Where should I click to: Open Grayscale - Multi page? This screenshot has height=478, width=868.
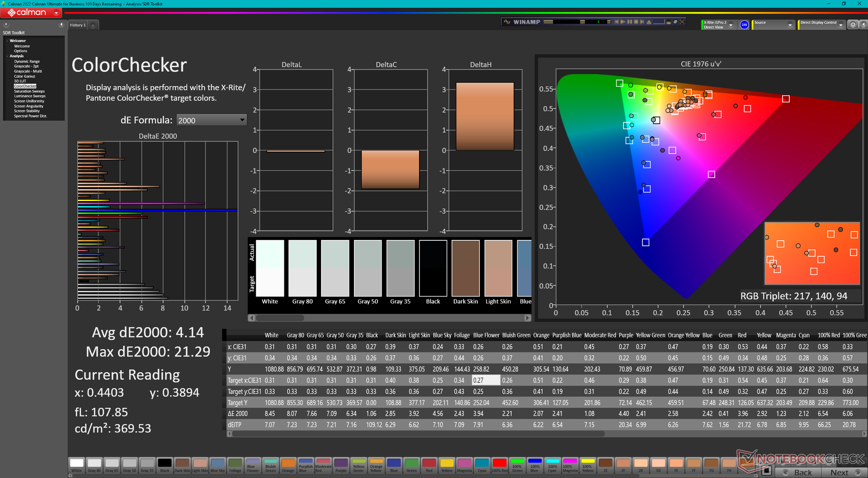[28, 71]
